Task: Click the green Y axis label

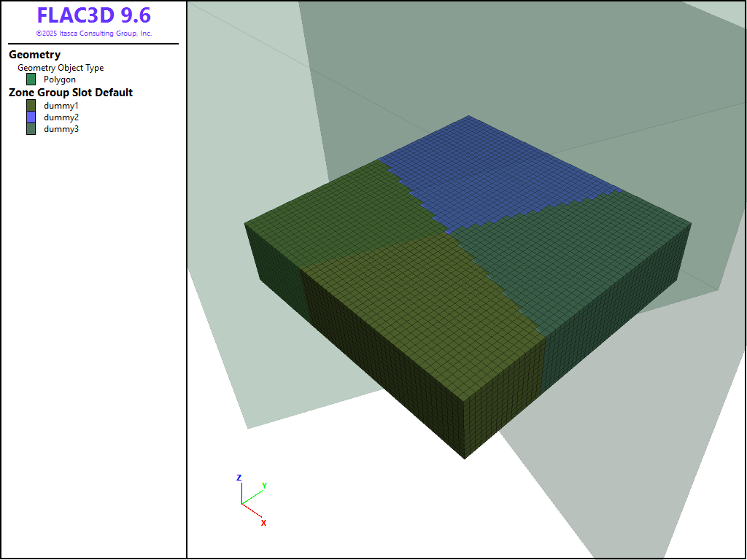Action: click(264, 485)
